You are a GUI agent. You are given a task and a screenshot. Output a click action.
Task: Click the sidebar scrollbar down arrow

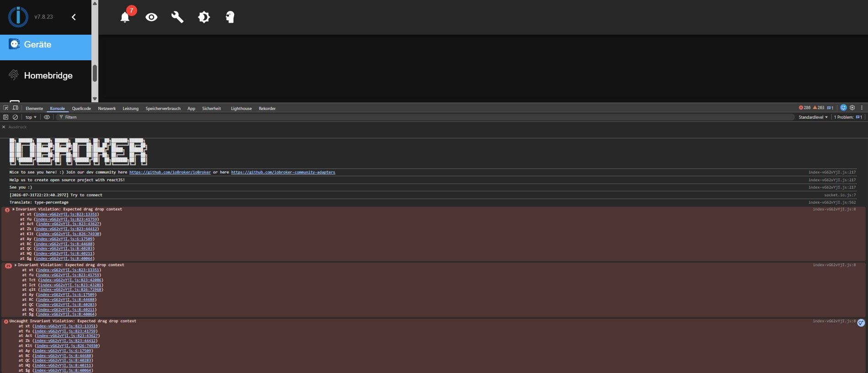coord(95,99)
